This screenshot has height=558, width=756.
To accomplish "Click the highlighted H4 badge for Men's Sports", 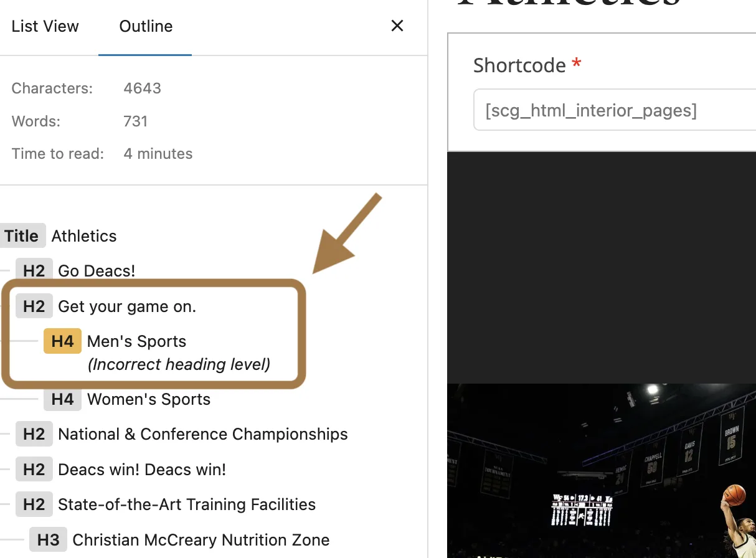I will (x=62, y=341).
